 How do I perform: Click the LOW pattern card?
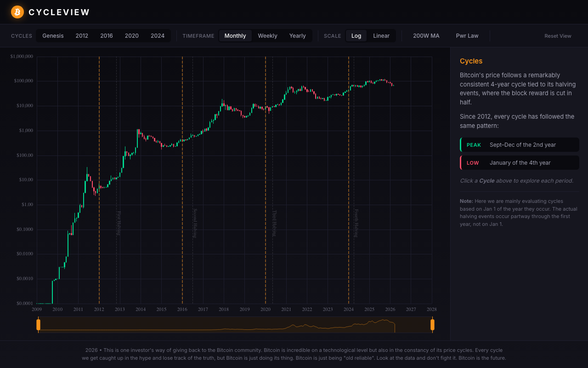520,162
